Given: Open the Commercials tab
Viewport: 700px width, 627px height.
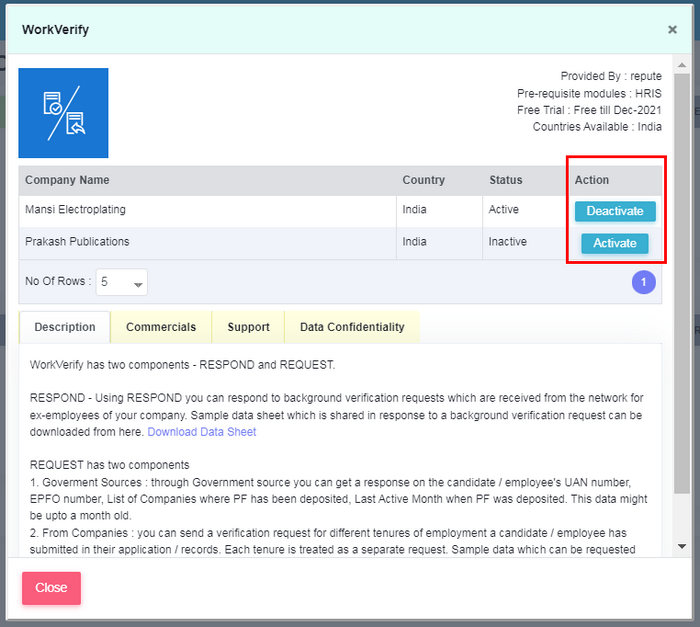Looking at the screenshot, I should coord(161,327).
